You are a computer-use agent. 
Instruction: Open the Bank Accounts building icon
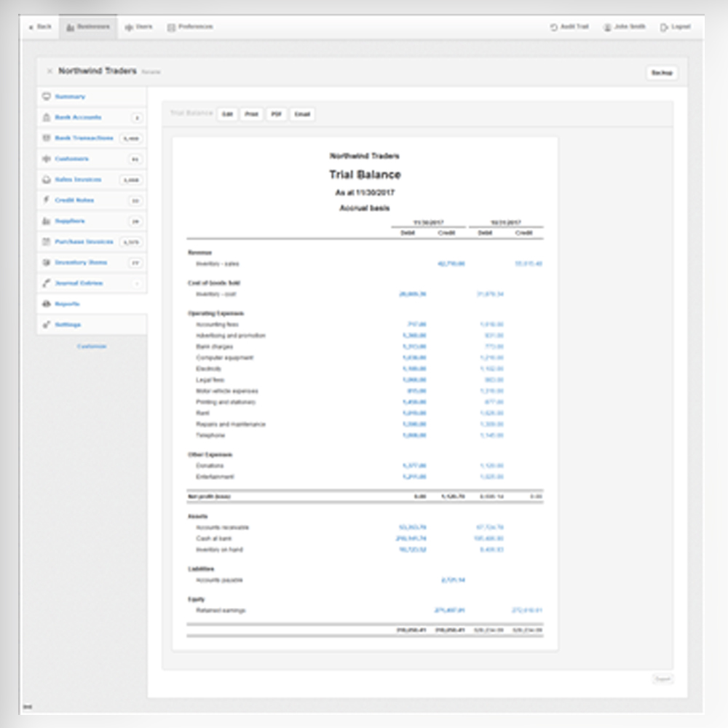tap(47, 117)
